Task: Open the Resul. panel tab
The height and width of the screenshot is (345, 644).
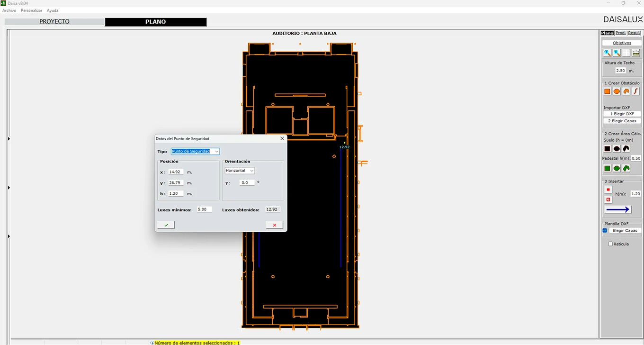Action: (634, 33)
